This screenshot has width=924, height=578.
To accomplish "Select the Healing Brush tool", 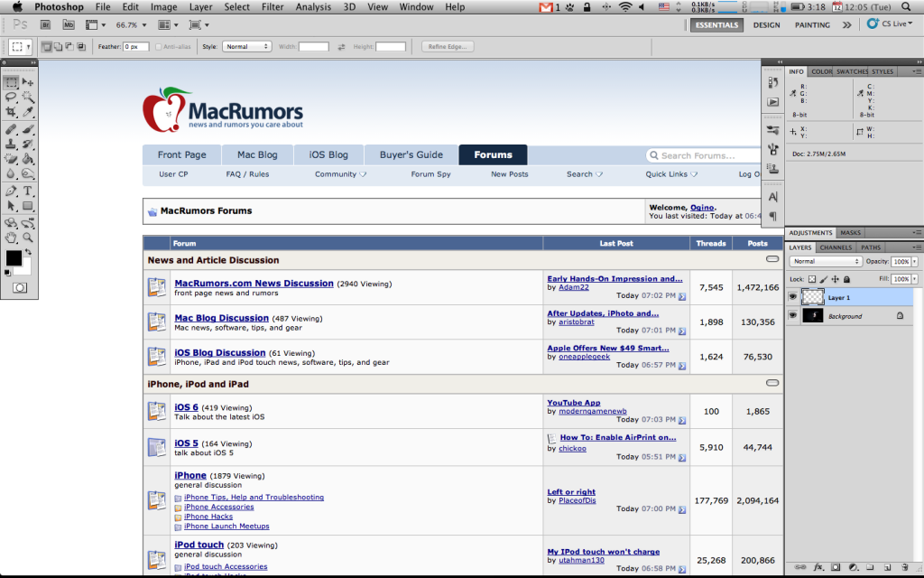I will tap(11, 129).
